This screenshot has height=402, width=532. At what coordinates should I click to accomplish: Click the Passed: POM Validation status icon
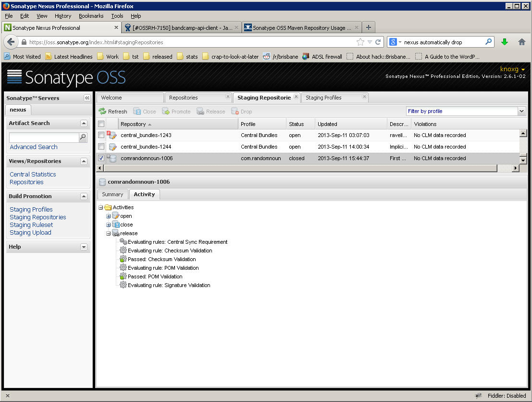pos(123,276)
